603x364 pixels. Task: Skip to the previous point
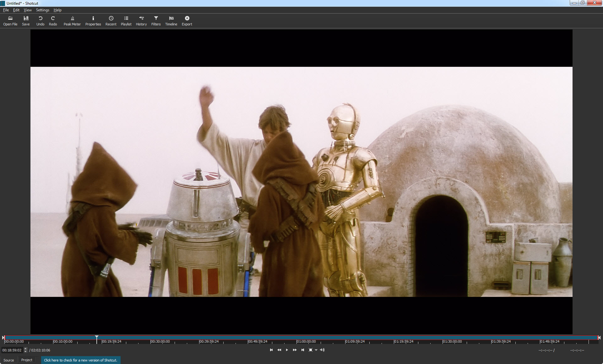271,350
